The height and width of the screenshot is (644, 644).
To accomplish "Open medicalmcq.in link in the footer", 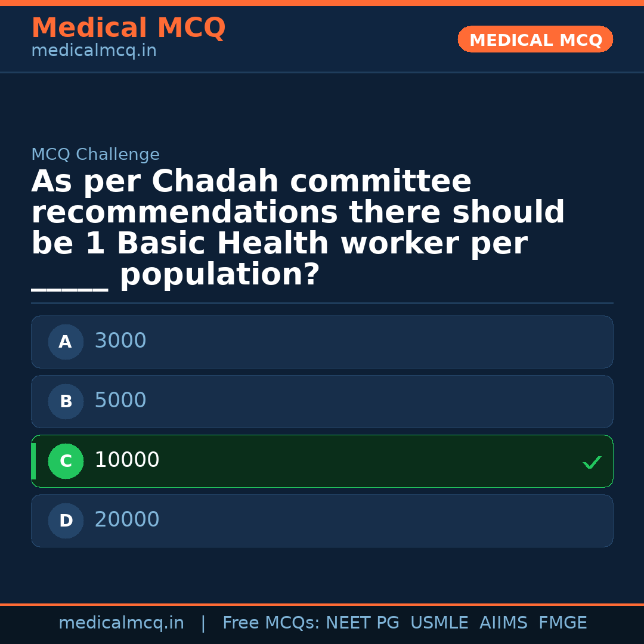I will click(x=121, y=623).
